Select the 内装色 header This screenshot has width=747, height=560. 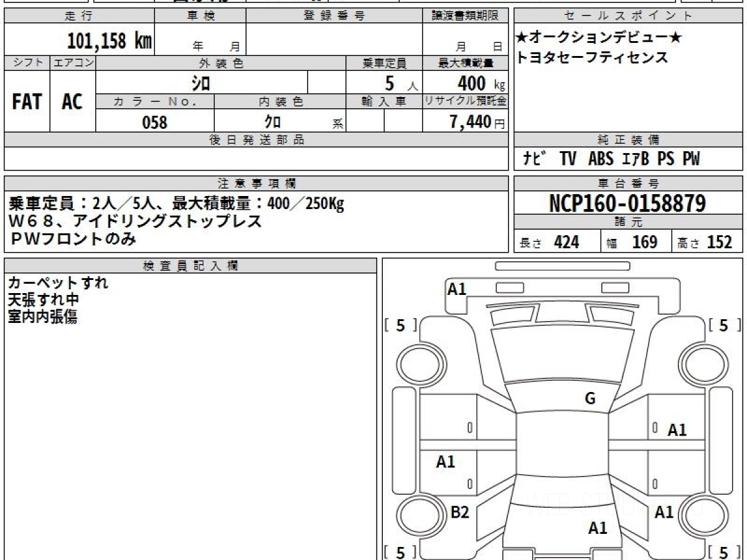point(280,102)
